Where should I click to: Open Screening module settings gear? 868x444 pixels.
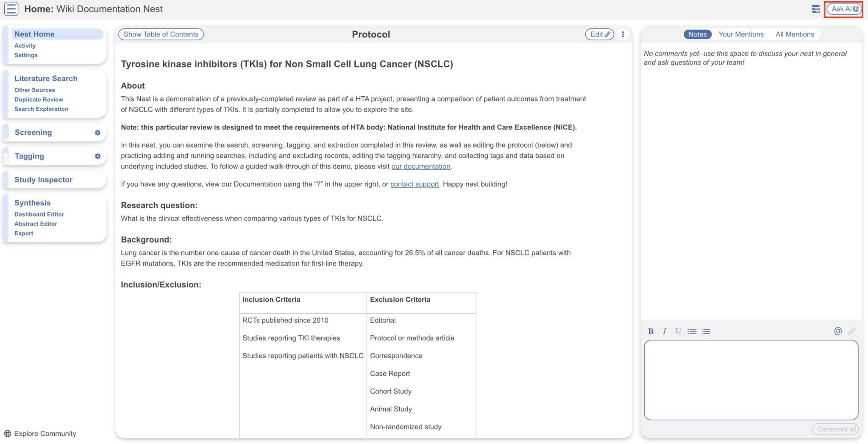click(97, 132)
